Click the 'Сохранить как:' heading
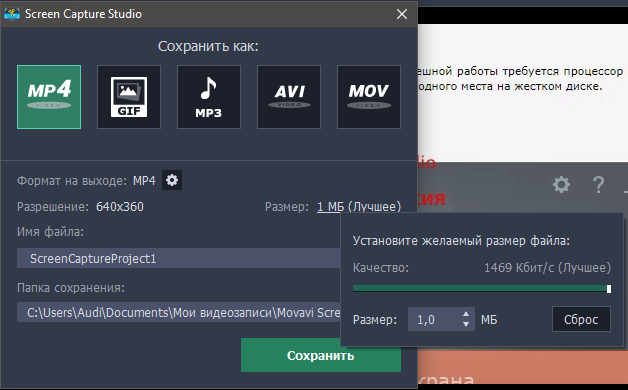The height and width of the screenshot is (390, 628). coord(208,46)
